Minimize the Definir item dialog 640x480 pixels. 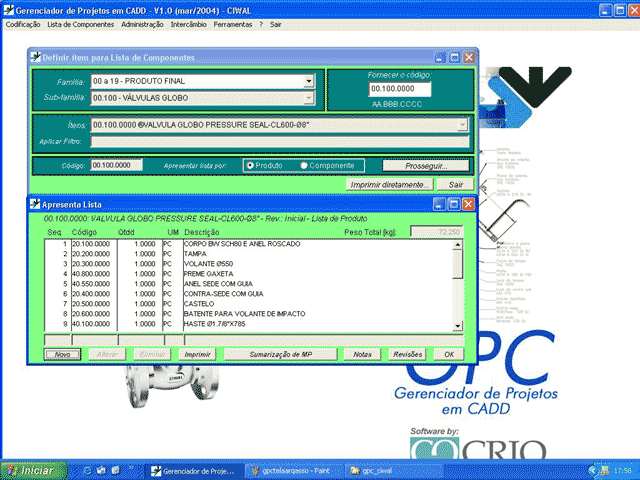click(438, 59)
